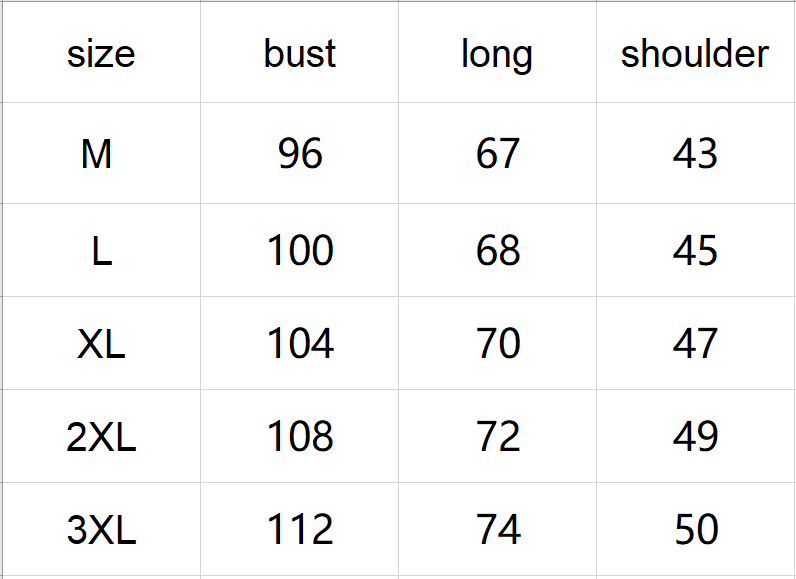This screenshot has width=796, height=579.
Task: Click the "size" column header cell
Action: pos(101,54)
